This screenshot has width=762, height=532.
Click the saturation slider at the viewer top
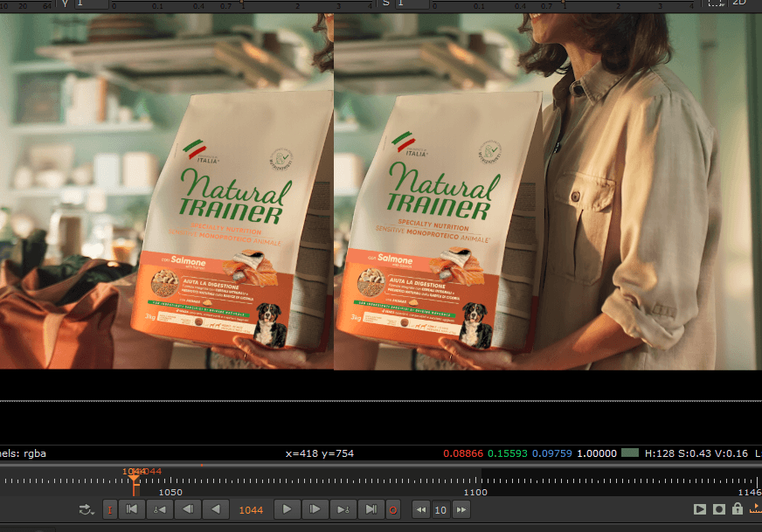point(564,4)
